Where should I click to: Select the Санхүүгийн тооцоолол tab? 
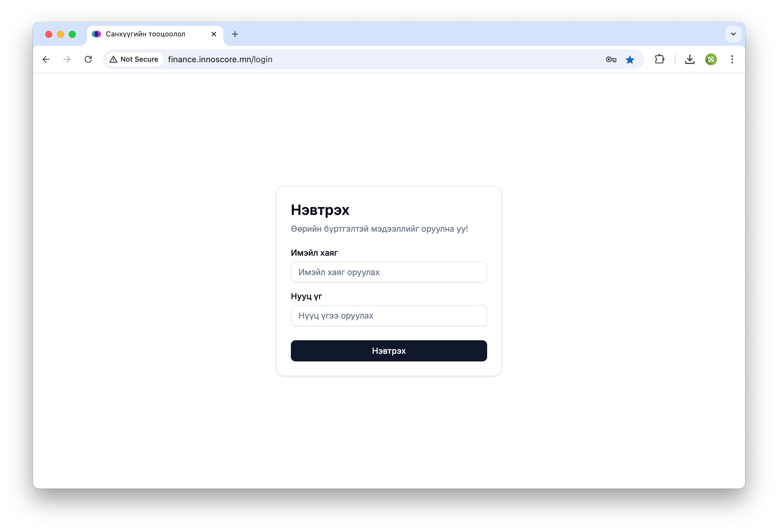pyautogui.click(x=145, y=34)
